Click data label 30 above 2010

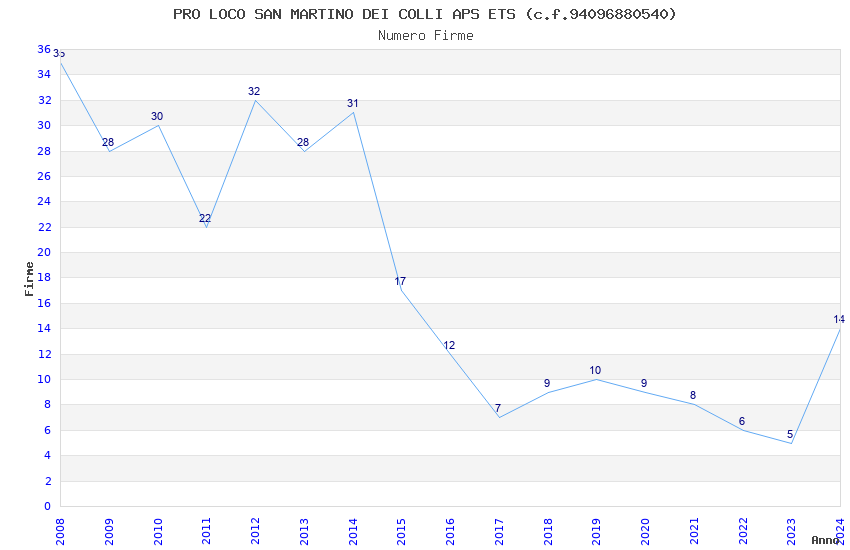tap(157, 117)
